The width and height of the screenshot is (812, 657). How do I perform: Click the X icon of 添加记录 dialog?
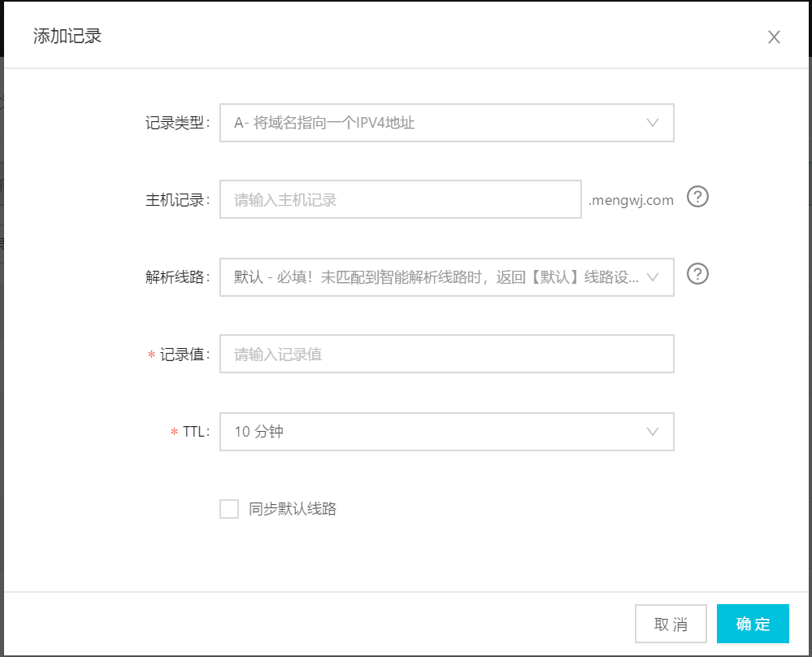(773, 37)
